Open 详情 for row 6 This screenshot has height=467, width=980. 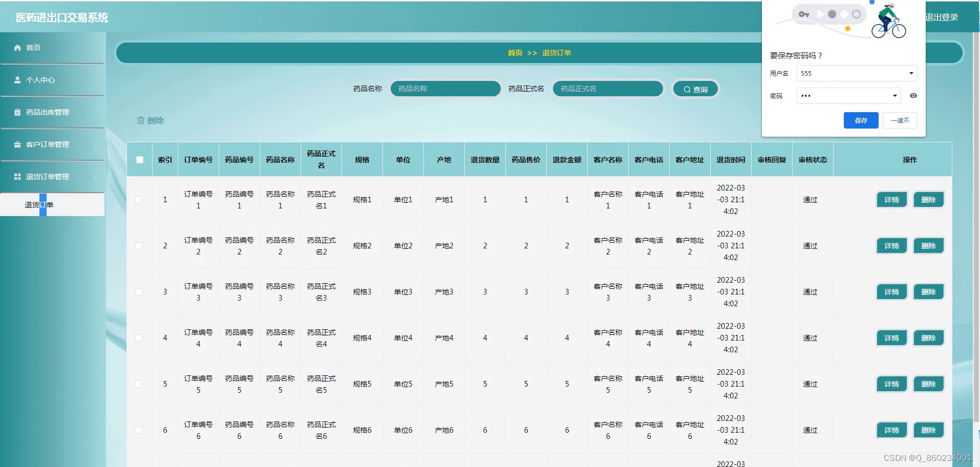tap(891, 430)
